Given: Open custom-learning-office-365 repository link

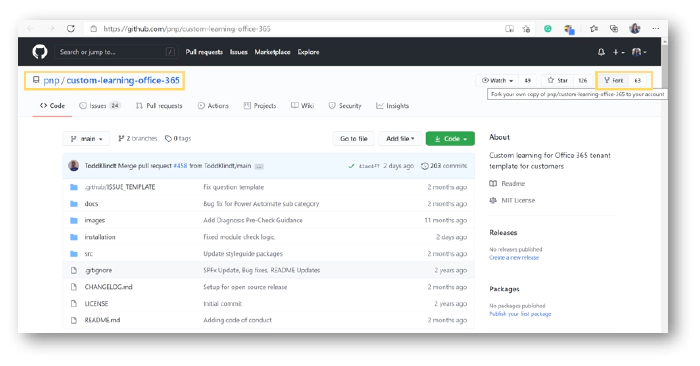Looking at the screenshot, I should pyautogui.click(x=123, y=80).
